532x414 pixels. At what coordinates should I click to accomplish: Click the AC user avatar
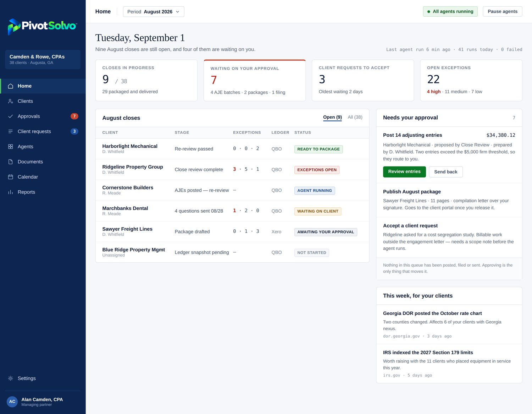click(12, 402)
